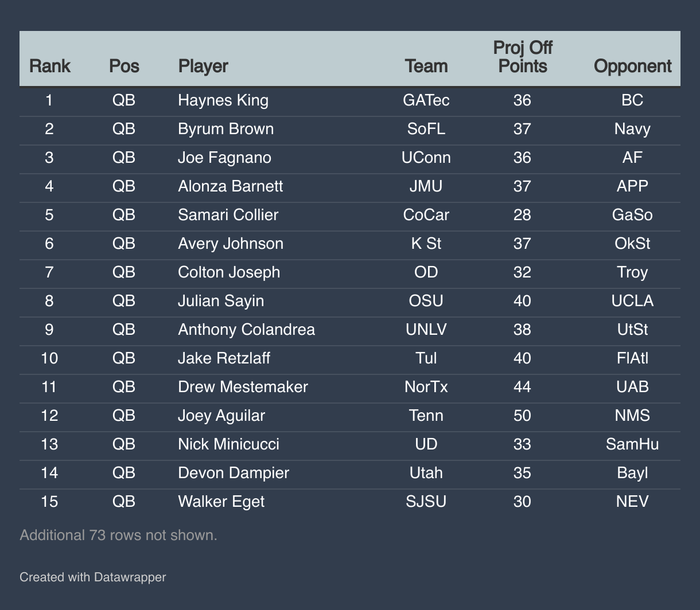
Task: Select Joe Fagnano in the table
Action: [224, 158]
